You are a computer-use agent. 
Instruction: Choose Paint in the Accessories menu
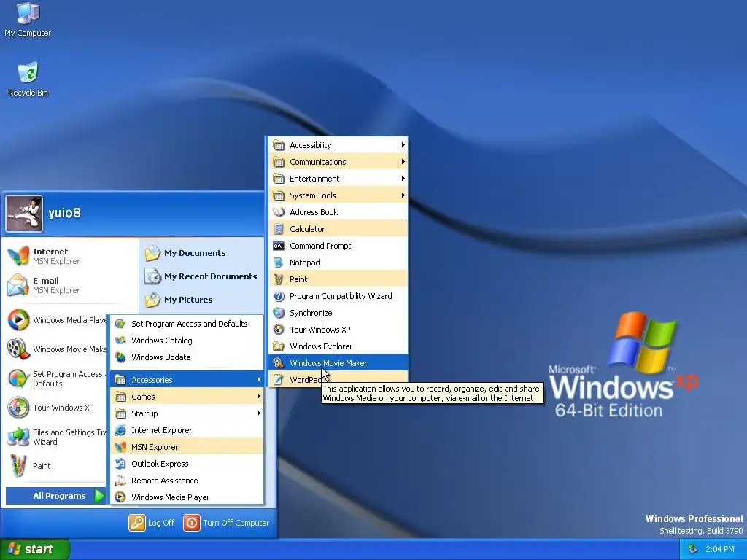coord(338,279)
